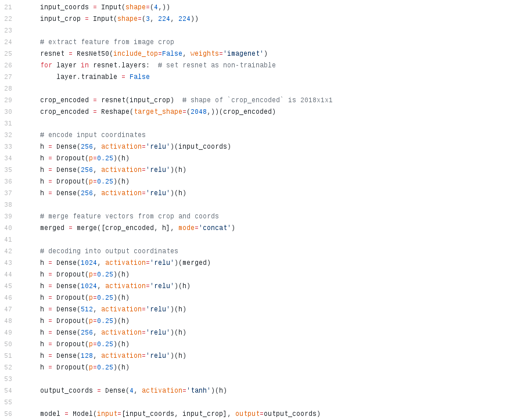
Task: Click the comment mentioning "2018x1x1"
Action: click(x=257, y=100)
